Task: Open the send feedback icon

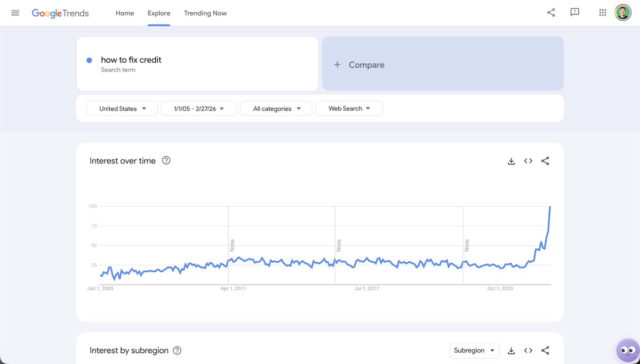Action: (574, 13)
